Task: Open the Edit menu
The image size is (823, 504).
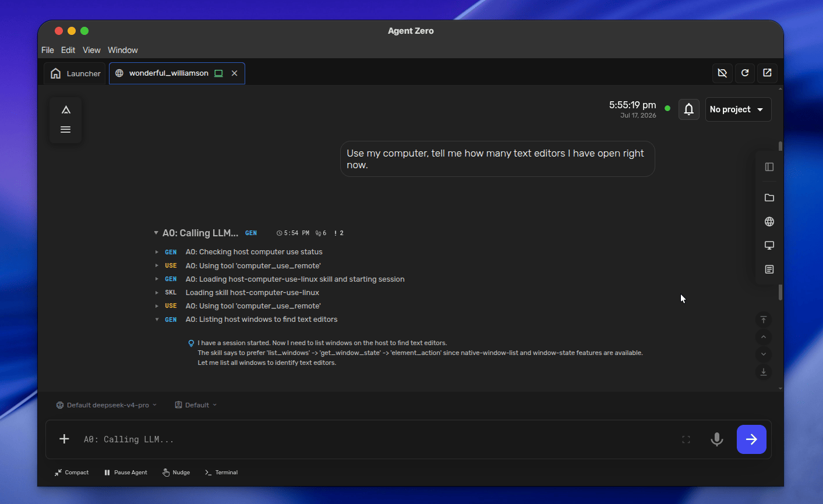Action: click(x=68, y=50)
